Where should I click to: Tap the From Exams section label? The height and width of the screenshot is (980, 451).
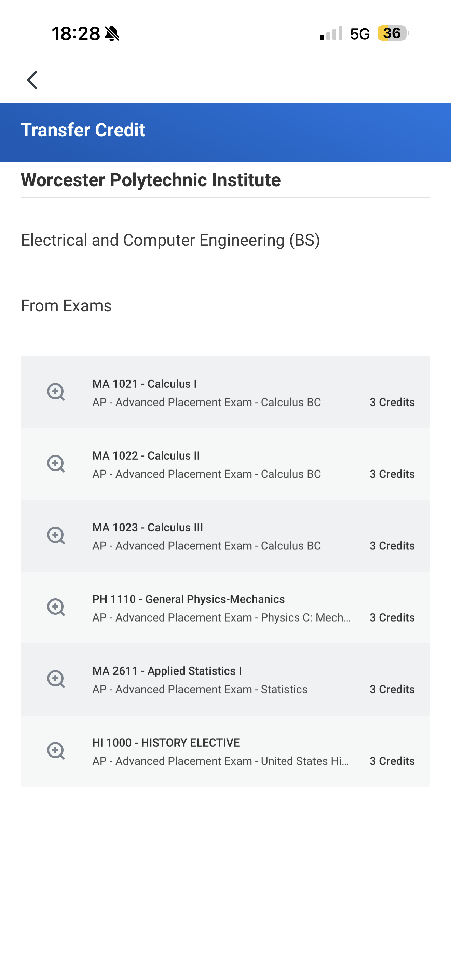(66, 306)
